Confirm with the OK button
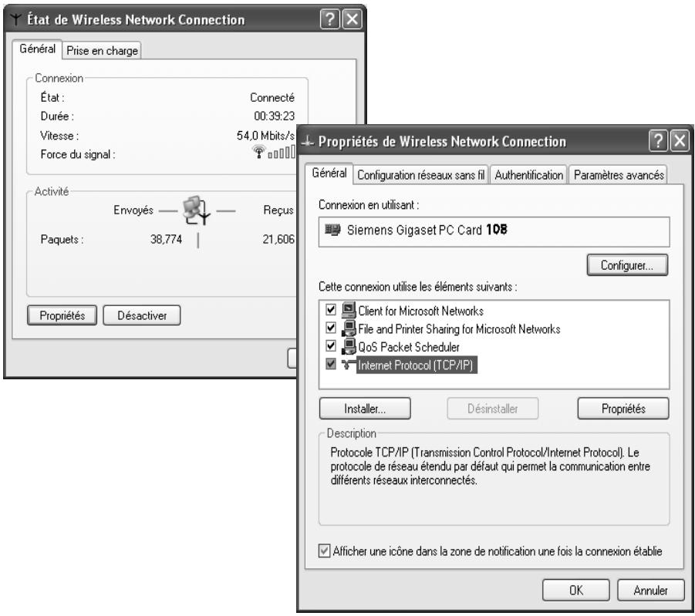Viewport: 695px width, 616px height. click(x=575, y=591)
